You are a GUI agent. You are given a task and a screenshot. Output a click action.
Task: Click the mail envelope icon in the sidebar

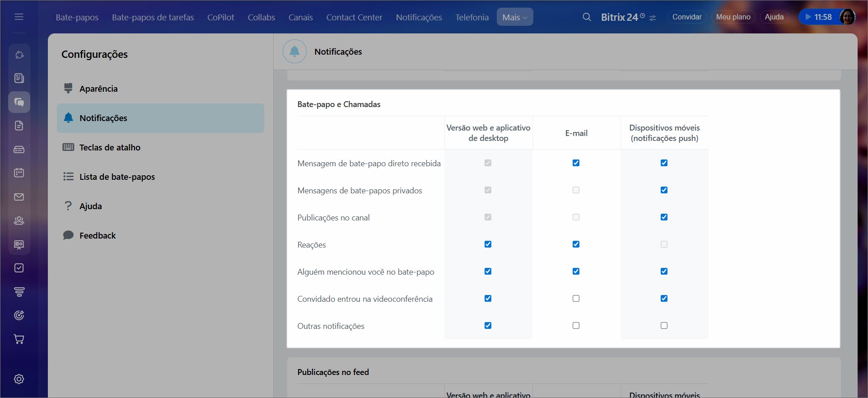coord(19,197)
